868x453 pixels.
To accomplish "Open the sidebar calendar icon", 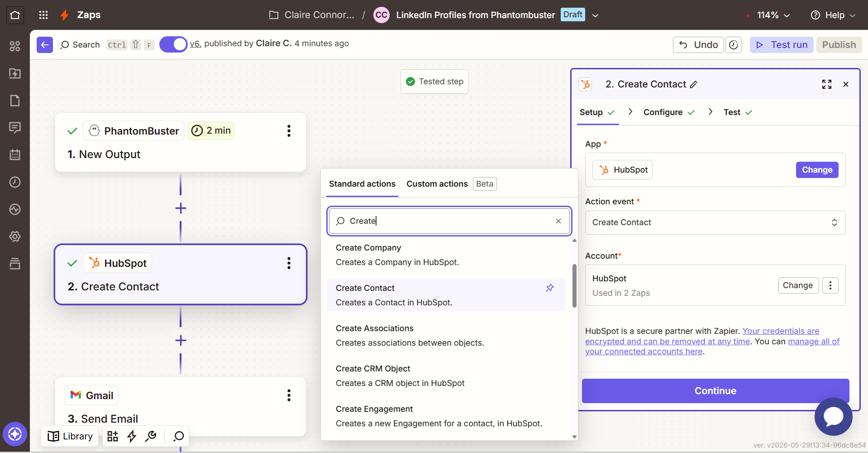I will [x=15, y=155].
